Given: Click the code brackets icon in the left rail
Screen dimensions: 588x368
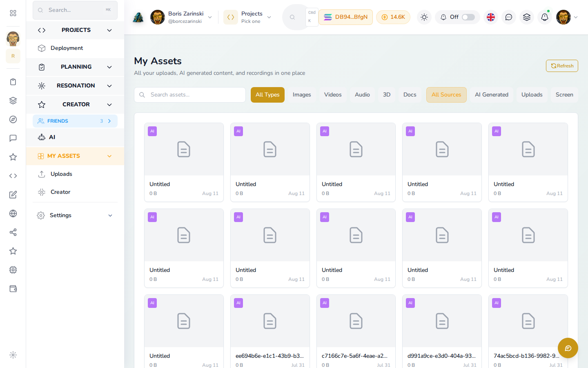Looking at the screenshot, I should (x=13, y=176).
